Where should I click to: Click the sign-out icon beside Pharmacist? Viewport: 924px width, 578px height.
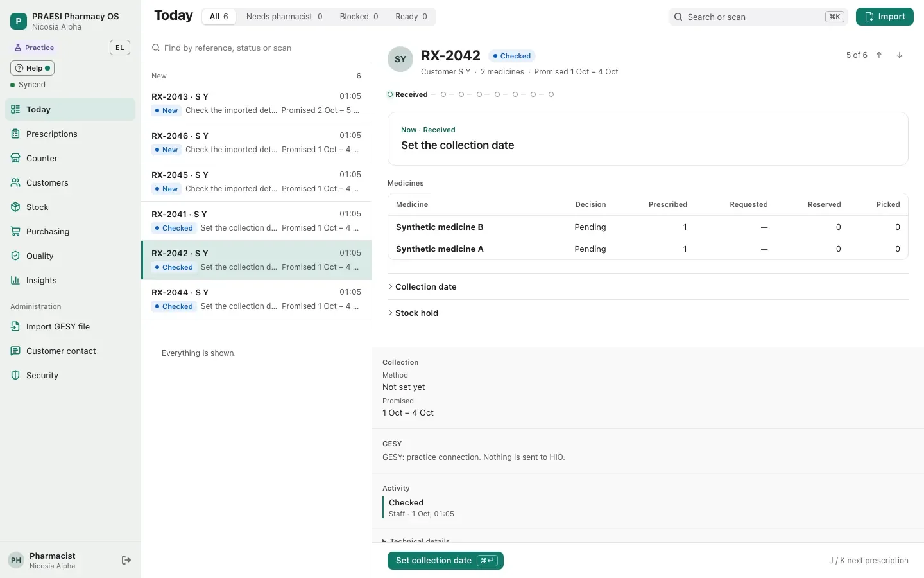click(x=126, y=561)
